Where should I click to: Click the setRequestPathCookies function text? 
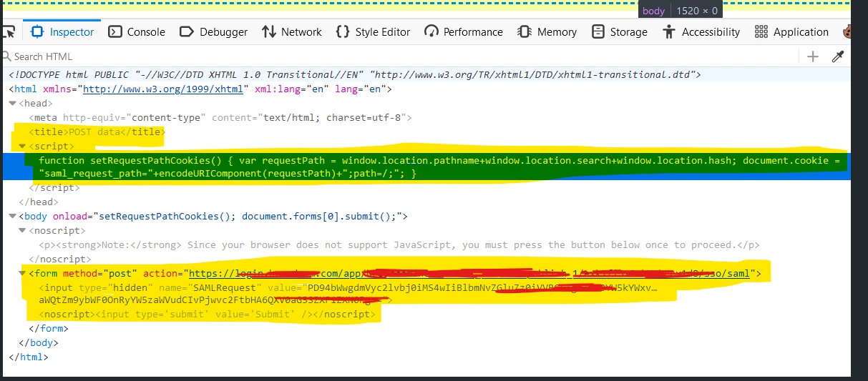tap(440, 167)
